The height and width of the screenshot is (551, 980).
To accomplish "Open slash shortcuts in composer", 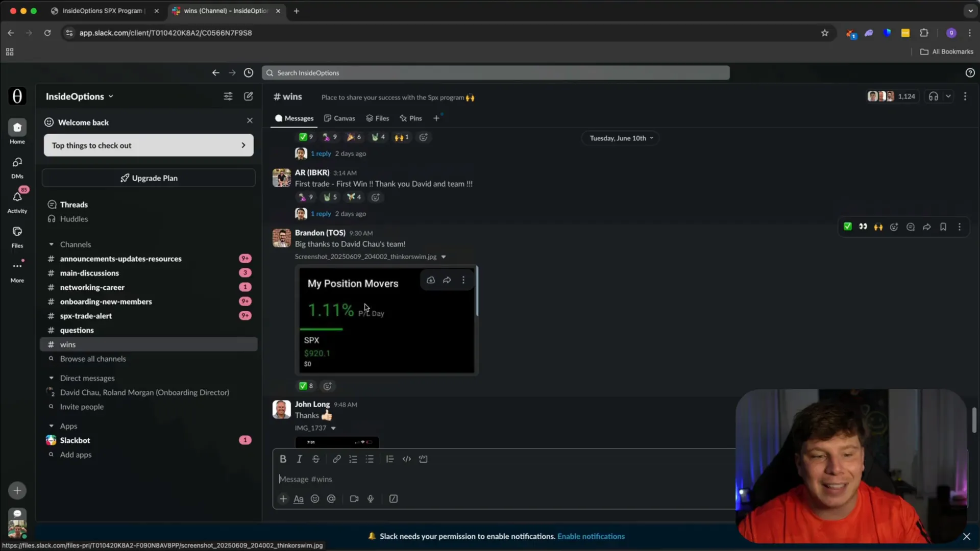I will (x=394, y=499).
